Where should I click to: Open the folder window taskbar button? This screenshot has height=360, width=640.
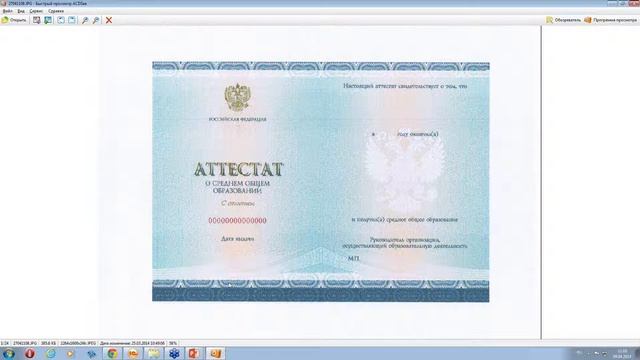tap(154, 353)
